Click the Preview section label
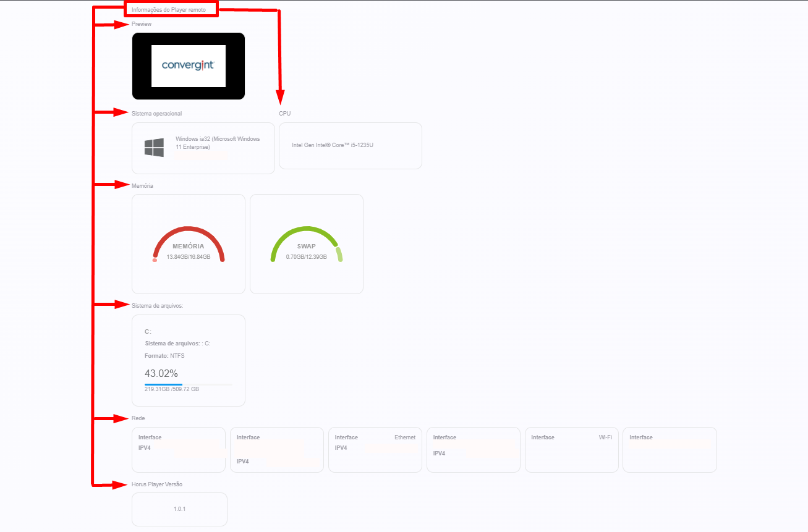Screen dimensions: 808x532 click(x=142, y=24)
